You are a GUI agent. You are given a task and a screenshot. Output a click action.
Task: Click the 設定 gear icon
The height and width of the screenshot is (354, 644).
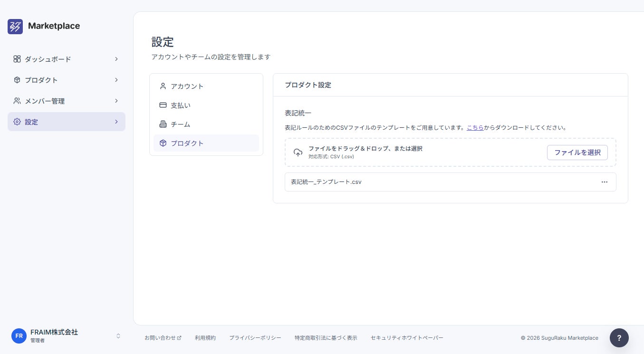[17, 122]
